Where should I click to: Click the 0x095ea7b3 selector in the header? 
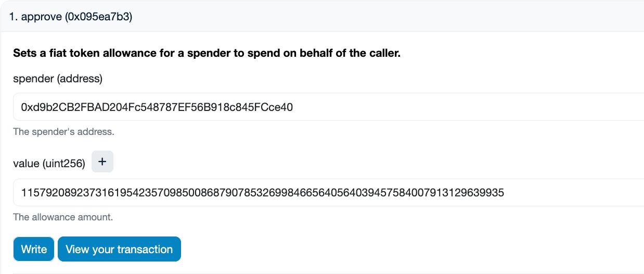(x=99, y=17)
